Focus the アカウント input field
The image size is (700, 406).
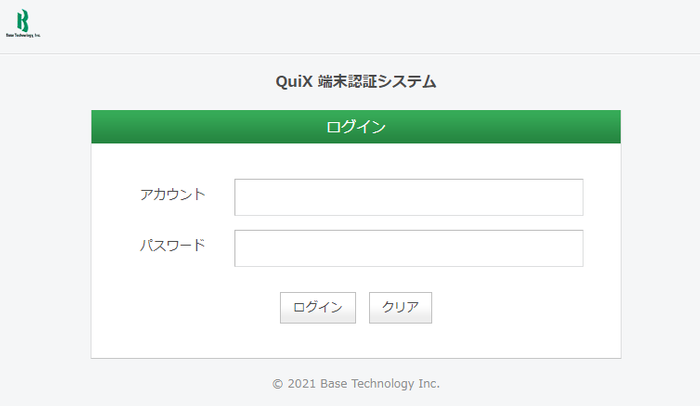[408, 197]
